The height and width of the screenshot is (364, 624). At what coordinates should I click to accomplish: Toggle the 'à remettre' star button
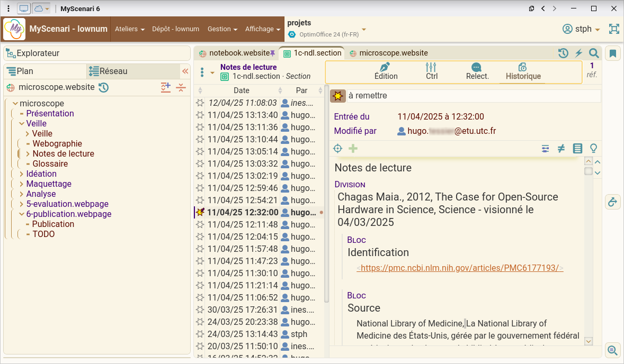(338, 96)
